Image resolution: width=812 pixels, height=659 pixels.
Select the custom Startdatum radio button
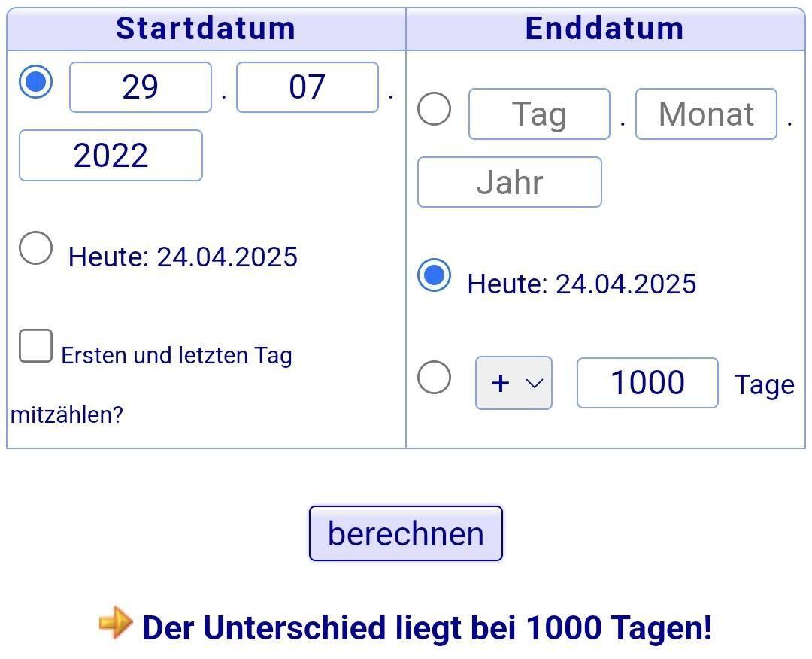coord(36,82)
